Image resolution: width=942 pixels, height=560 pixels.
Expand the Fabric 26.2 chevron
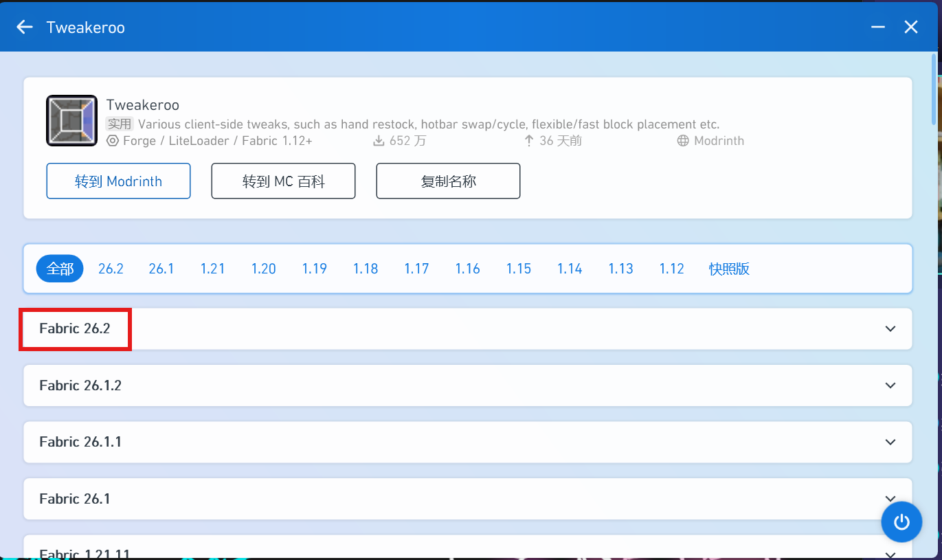click(x=890, y=328)
